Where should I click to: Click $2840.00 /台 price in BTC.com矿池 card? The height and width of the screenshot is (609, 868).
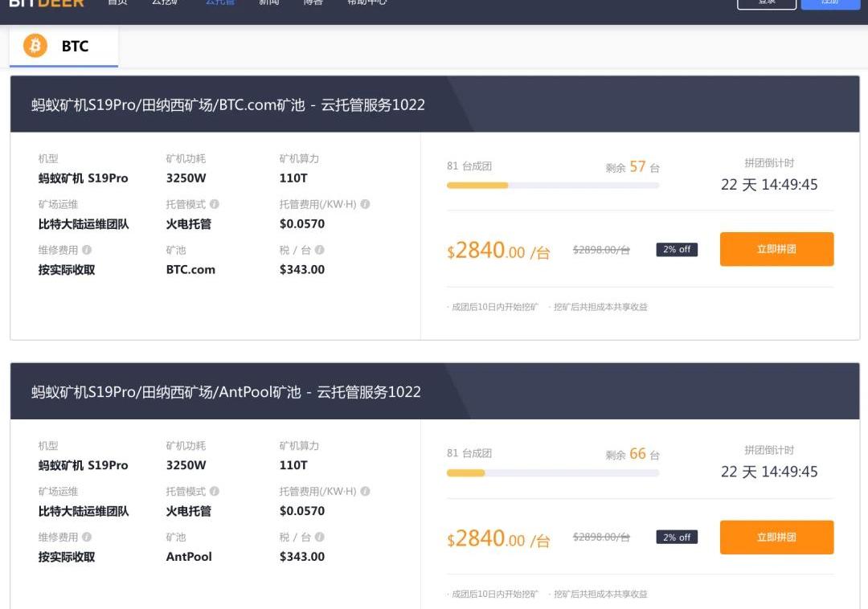coord(498,251)
